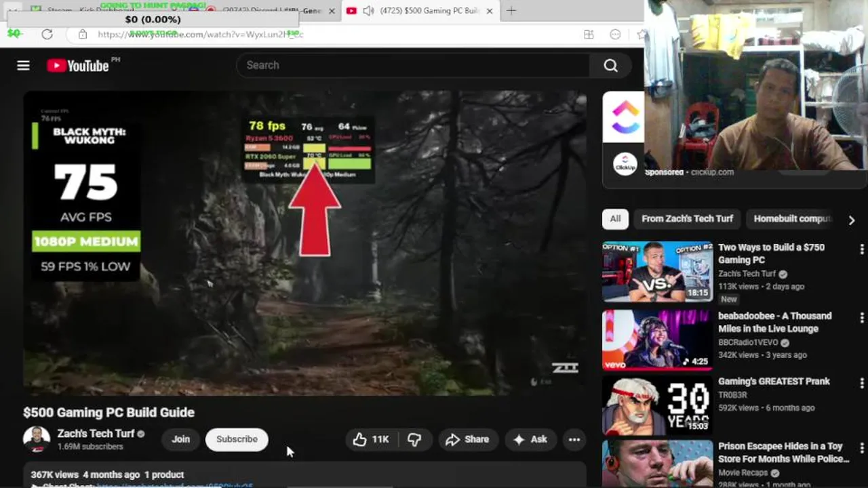Image resolution: width=868 pixels, height=488 pixels.
Task: Click the 1 product label in description
Action: tap(163, 474)
